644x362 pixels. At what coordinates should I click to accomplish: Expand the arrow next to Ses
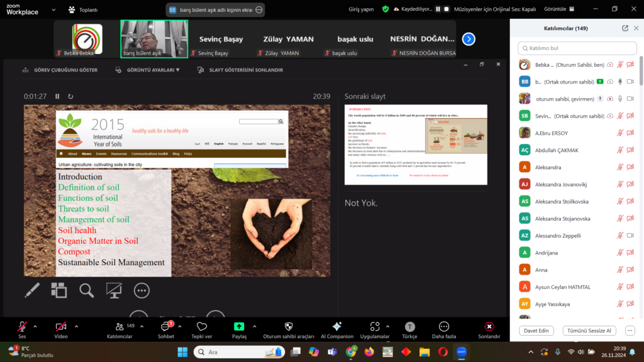pyautogui.click(x=35, y=326)
